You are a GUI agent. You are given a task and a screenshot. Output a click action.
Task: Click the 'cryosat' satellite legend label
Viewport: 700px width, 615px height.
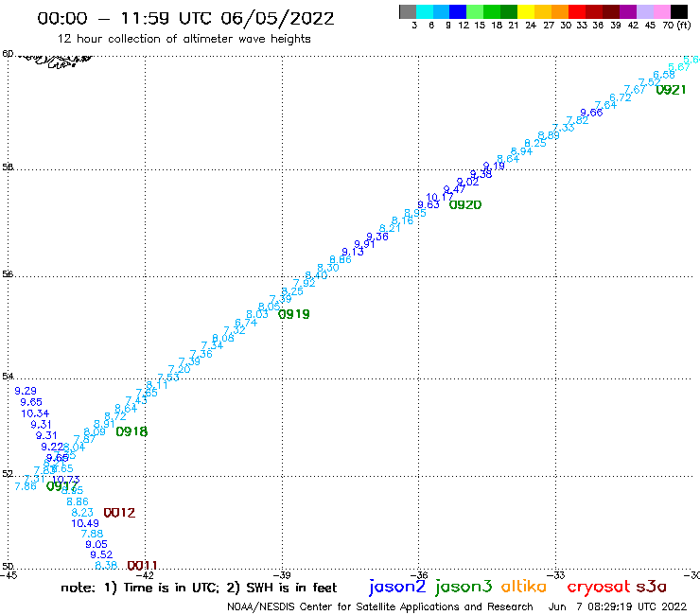coord(599,587)
